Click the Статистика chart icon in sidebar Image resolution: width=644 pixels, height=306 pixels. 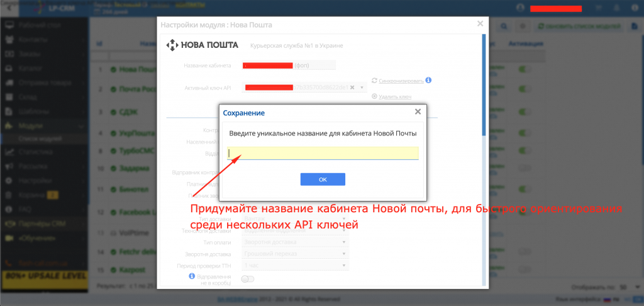9,152
